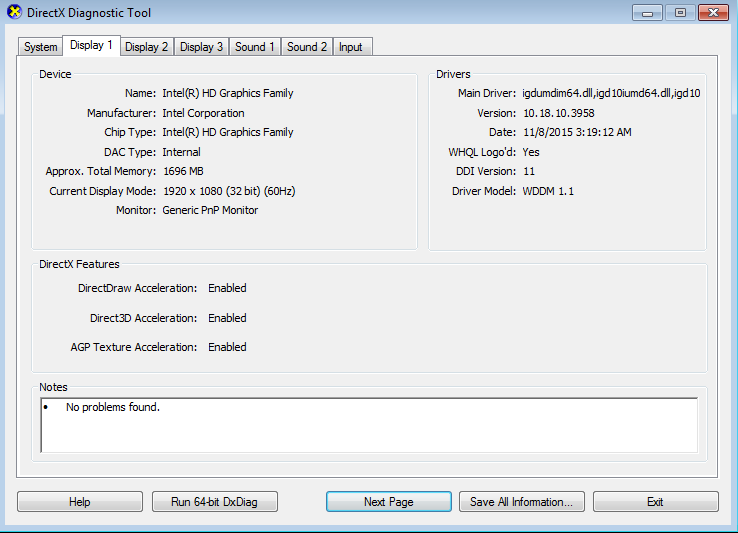The width and height of the screenshot is (738, 533).
Task: Click the maximize window button
Action: pos(681,12)
